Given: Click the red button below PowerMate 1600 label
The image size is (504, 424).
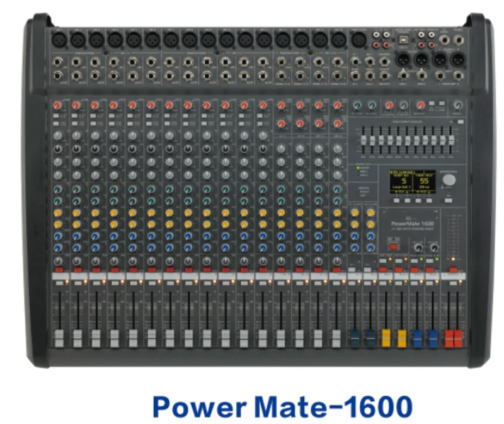Looking at the screenshot, I should [x=393, y=247].
